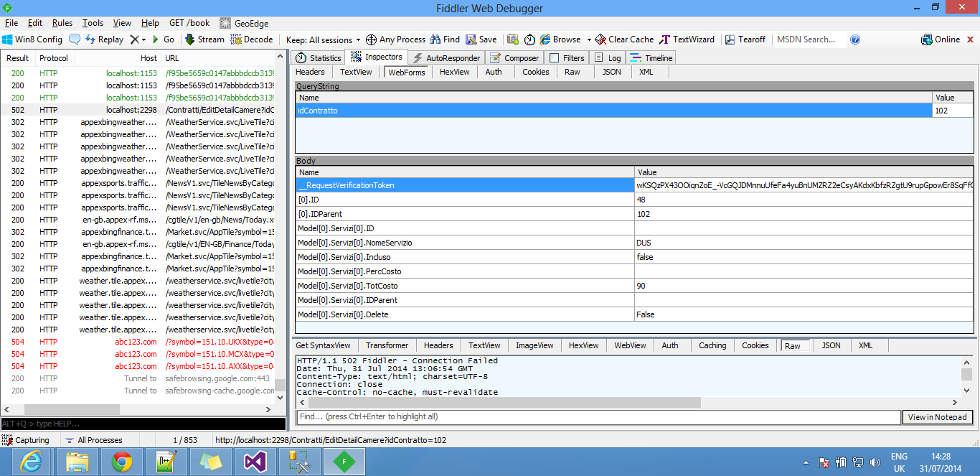
Task: Focus the MSDN Search box
Action: pos(809,39)
